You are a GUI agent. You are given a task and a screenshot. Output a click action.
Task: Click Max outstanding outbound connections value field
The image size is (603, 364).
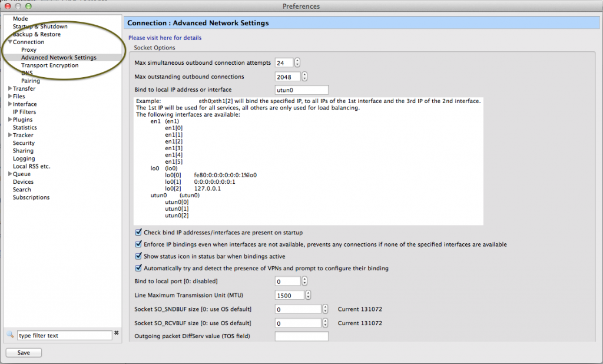pyautogui.click(x=287, y=77)
